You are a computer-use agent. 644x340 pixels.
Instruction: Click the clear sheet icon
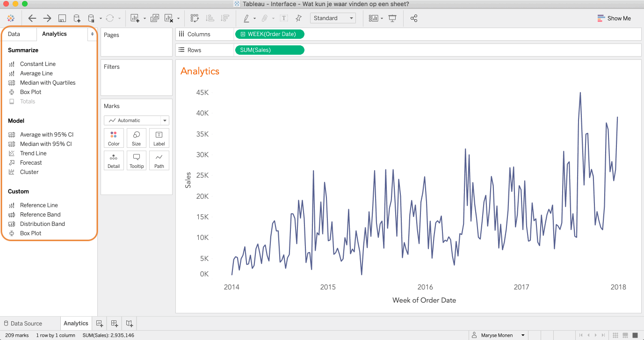(169, 18)
